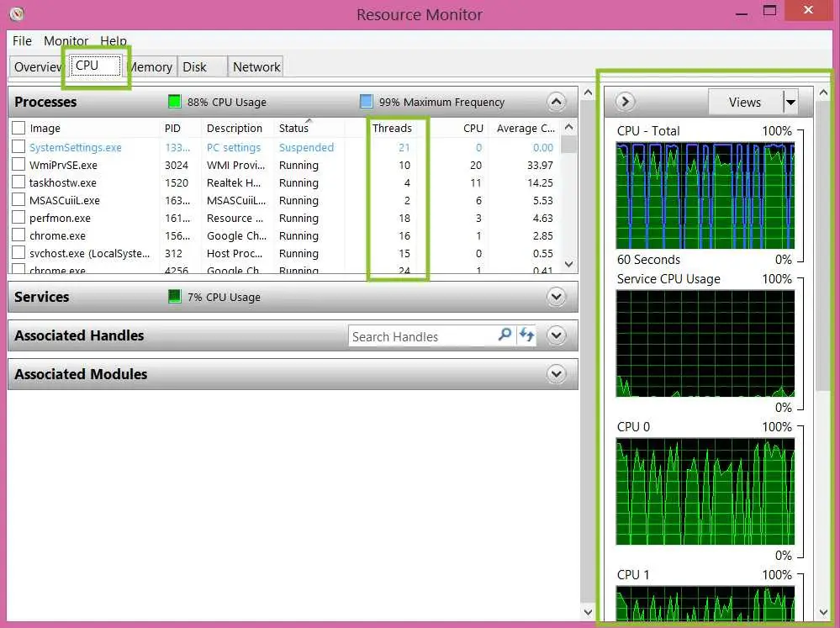Click graphs pane scrollbar up arrow

(x=823, y=92)
